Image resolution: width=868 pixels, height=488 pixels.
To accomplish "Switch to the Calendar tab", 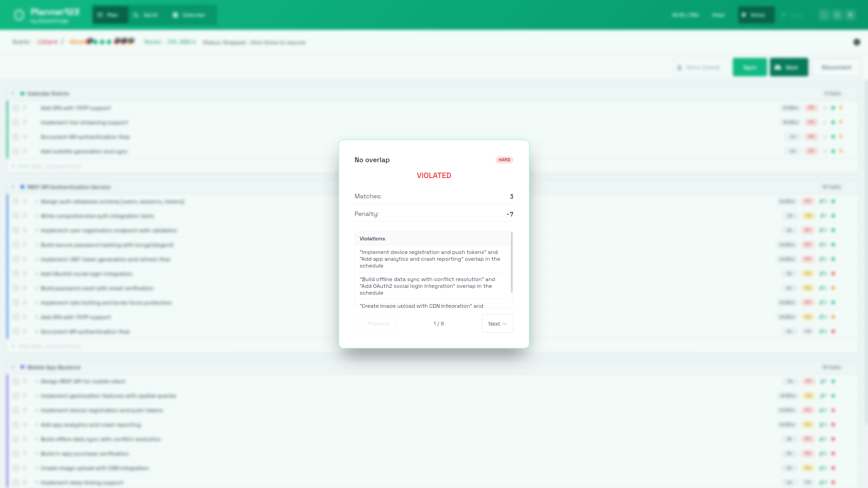I will (x=190, y=14).
